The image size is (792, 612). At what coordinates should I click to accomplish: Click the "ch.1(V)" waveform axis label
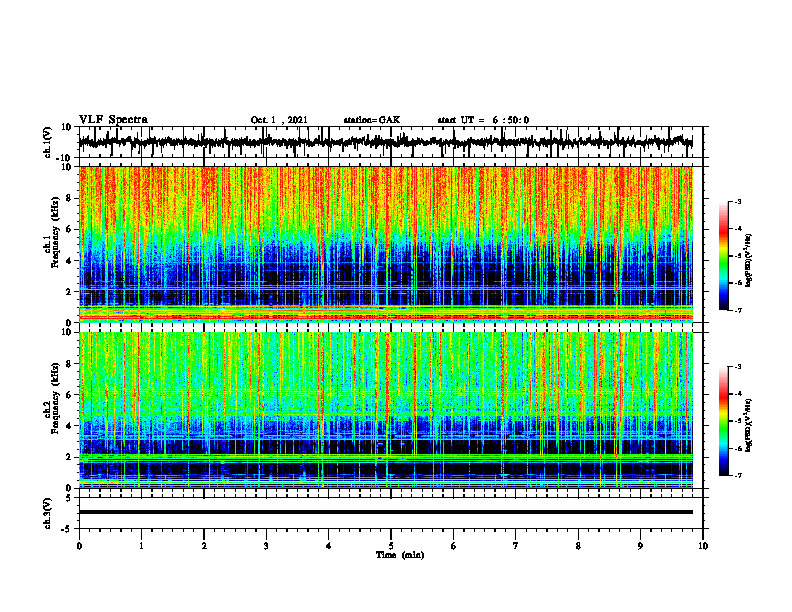[48, 142]
